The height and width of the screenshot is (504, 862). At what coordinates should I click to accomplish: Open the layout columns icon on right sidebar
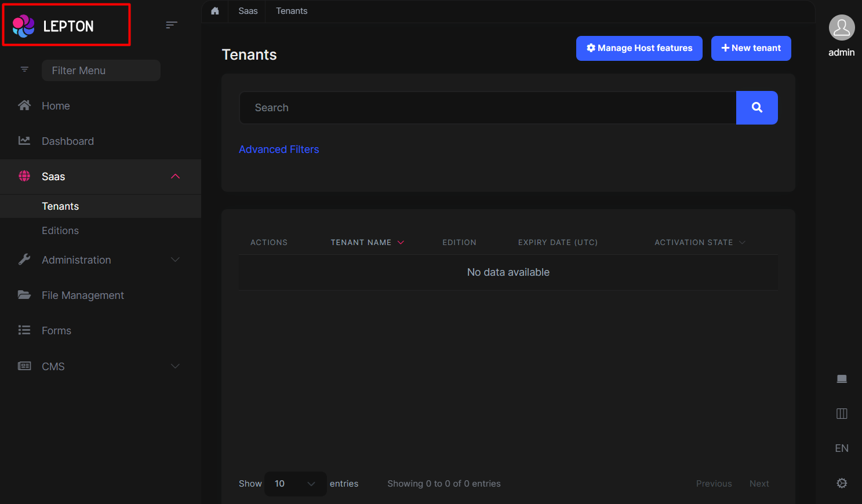click(842, 413)
